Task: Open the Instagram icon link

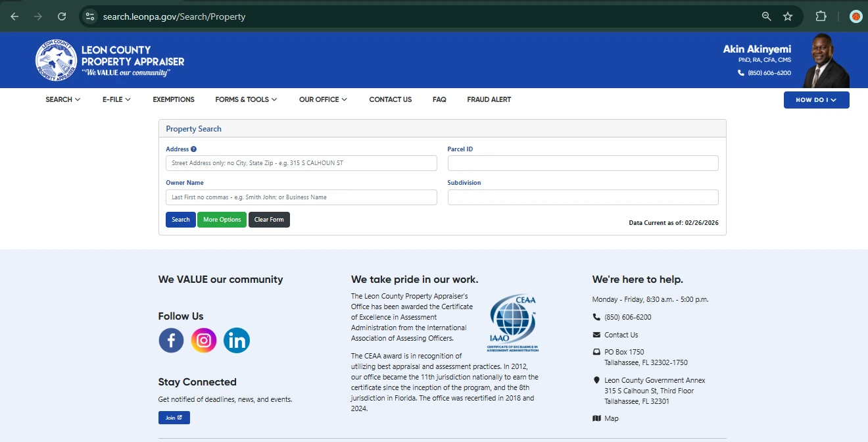Action: pos(204,340)
